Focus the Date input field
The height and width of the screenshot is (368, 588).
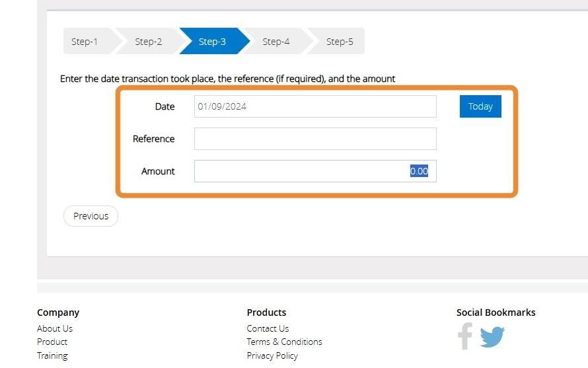(x=315, y=106)
